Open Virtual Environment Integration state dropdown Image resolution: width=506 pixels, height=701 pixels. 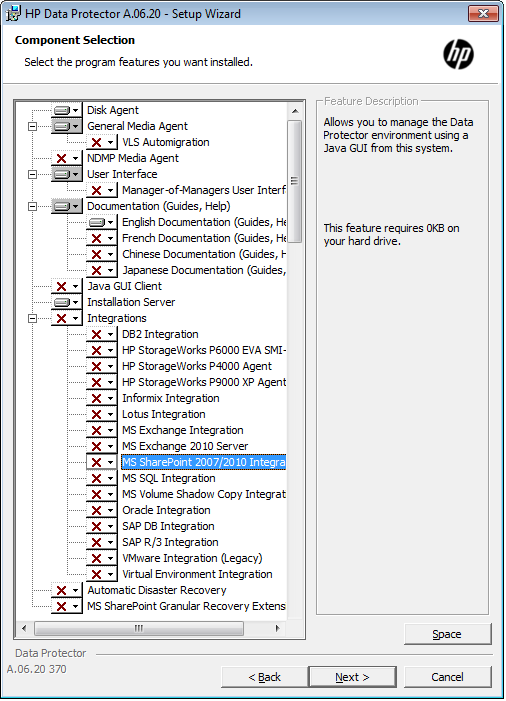click(102, 574)
